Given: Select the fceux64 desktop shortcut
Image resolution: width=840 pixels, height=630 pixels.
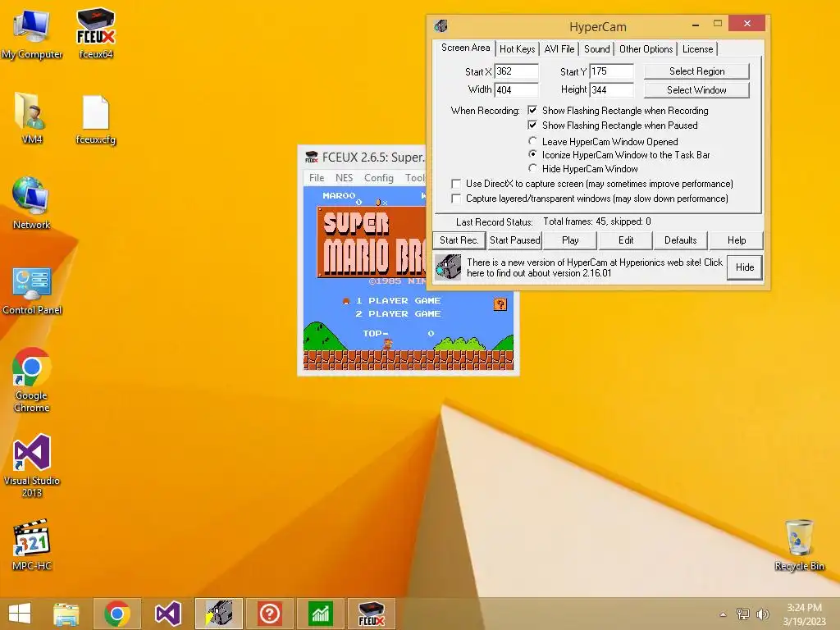Looking at the screenshot, I should click(96, 33).
